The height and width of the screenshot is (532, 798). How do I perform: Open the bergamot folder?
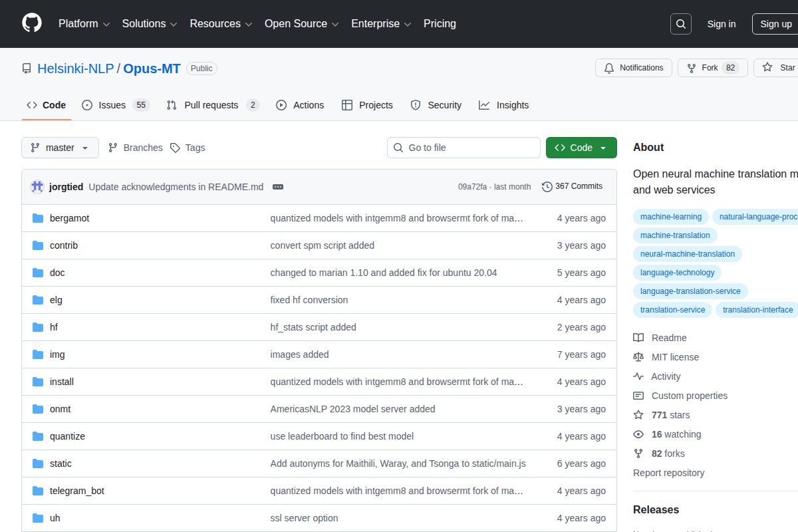[69, 218]
